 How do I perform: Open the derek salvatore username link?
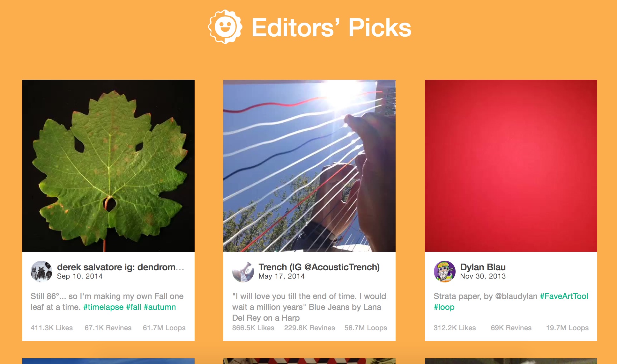(120, 267)
